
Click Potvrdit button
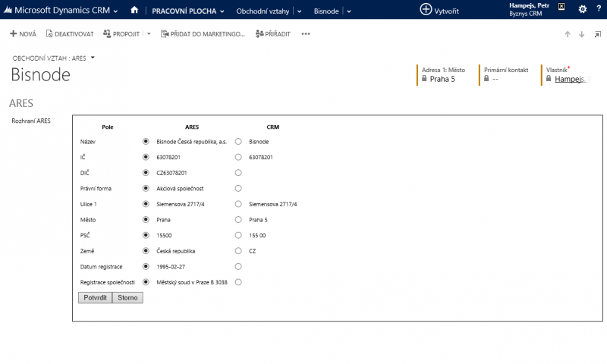pyautogui.click(x=96, y=297)
